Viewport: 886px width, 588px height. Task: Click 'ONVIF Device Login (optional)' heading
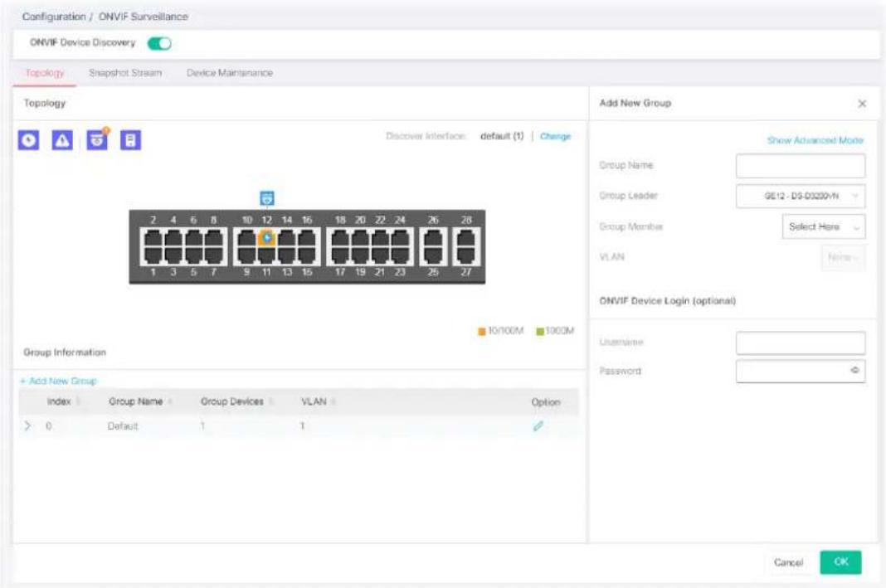coord(667,301)
